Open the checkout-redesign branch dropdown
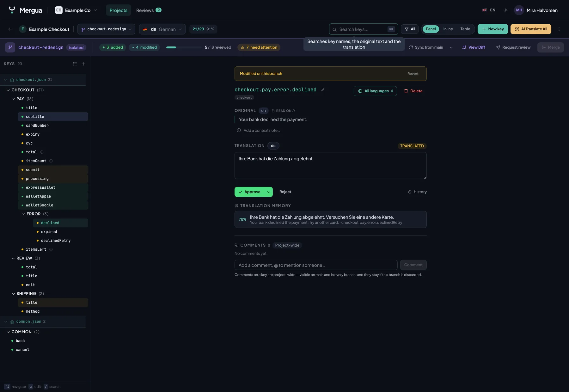Image resolution: width=569 pixels, height=392 pixels. [106, 29]
